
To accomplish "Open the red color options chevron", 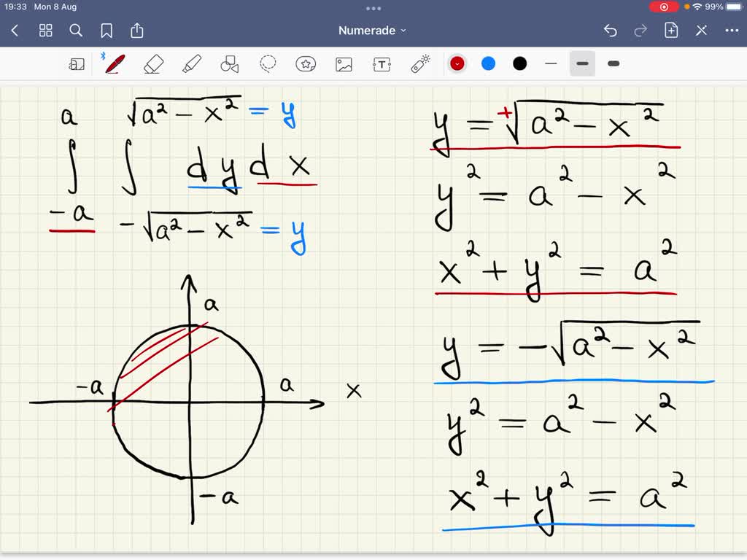I will point(457,63).
